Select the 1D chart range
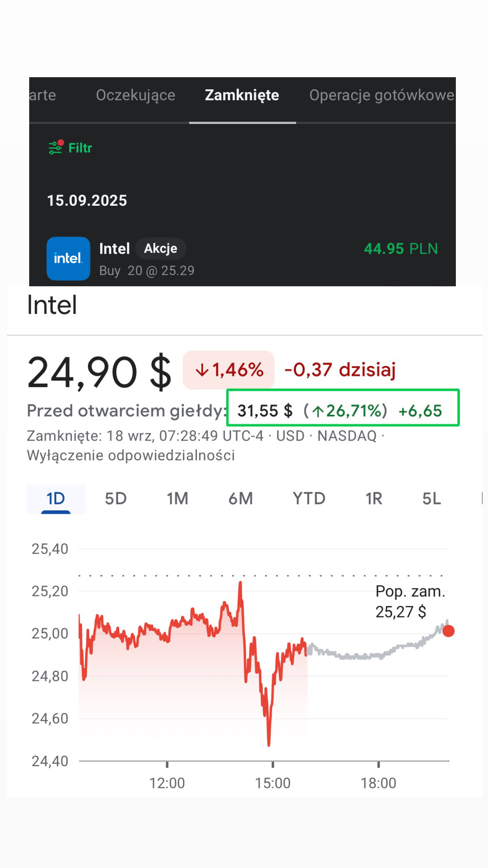488x868 pixels. click(x=56, y=499)
